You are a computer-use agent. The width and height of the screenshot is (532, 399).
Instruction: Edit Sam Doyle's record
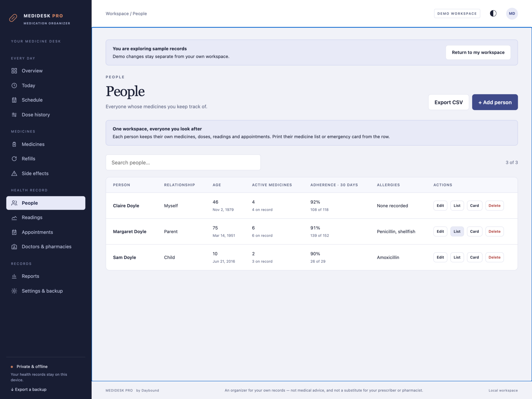[x=440, y=257]
